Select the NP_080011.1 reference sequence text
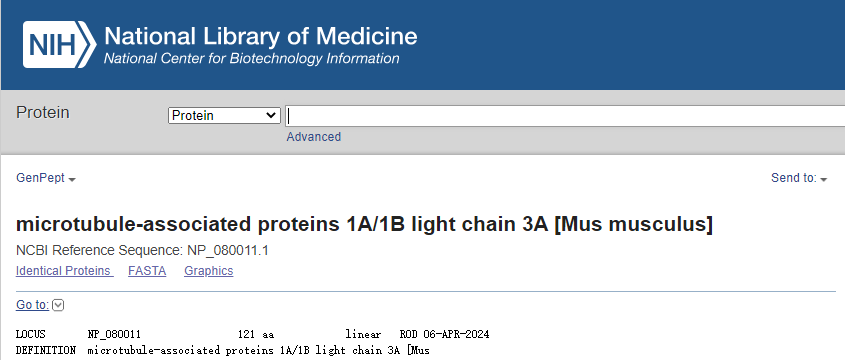 tap(227, 251)
